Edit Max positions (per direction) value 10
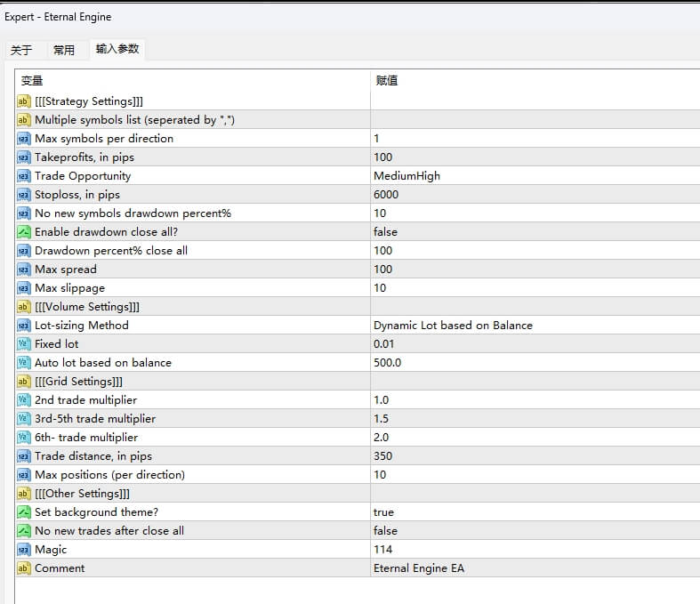This screenshot has width=700, height=604. 380,475
